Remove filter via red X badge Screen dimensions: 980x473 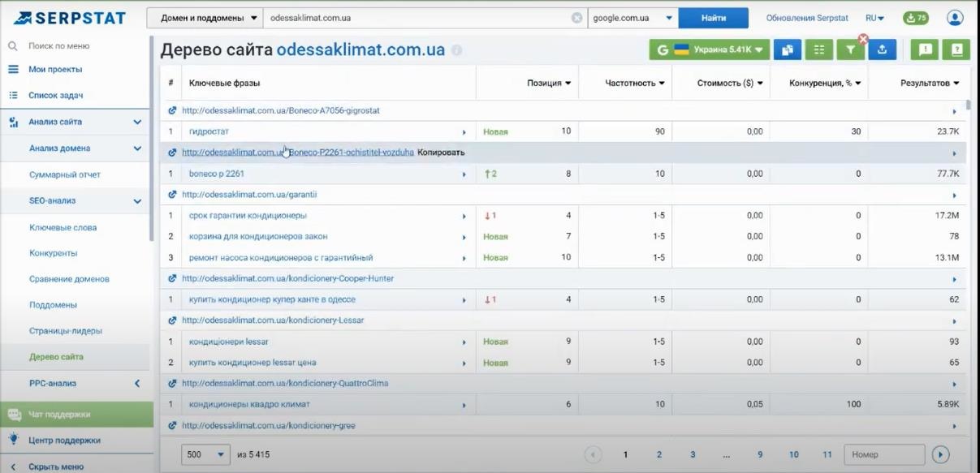click(x=863, y=39)
